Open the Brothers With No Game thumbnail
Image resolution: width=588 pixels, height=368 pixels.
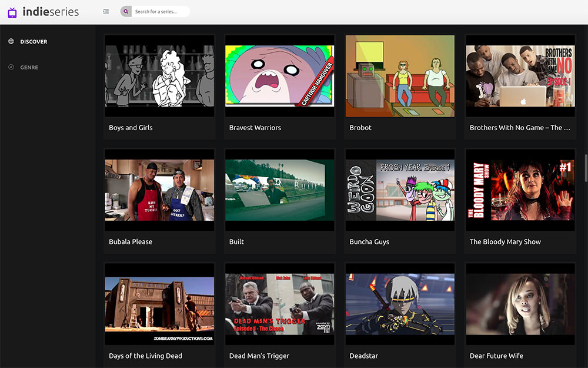(520, 76)
